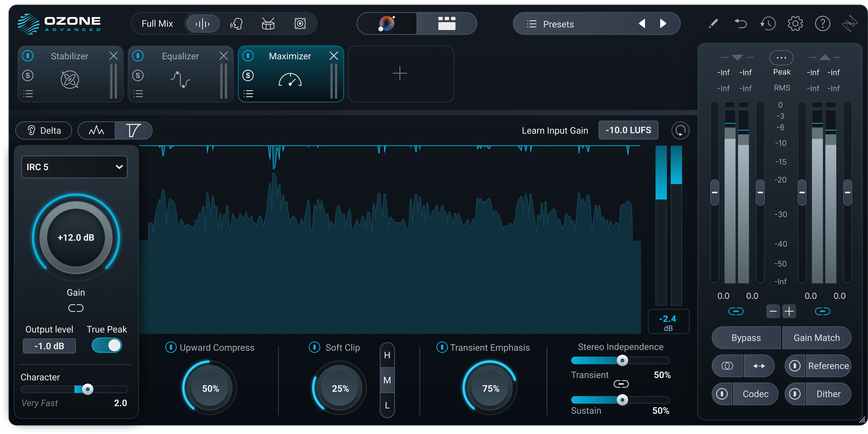The image size is (868, 434).
Task: Click the Character slider handle
Action: (x=87, y=389)
